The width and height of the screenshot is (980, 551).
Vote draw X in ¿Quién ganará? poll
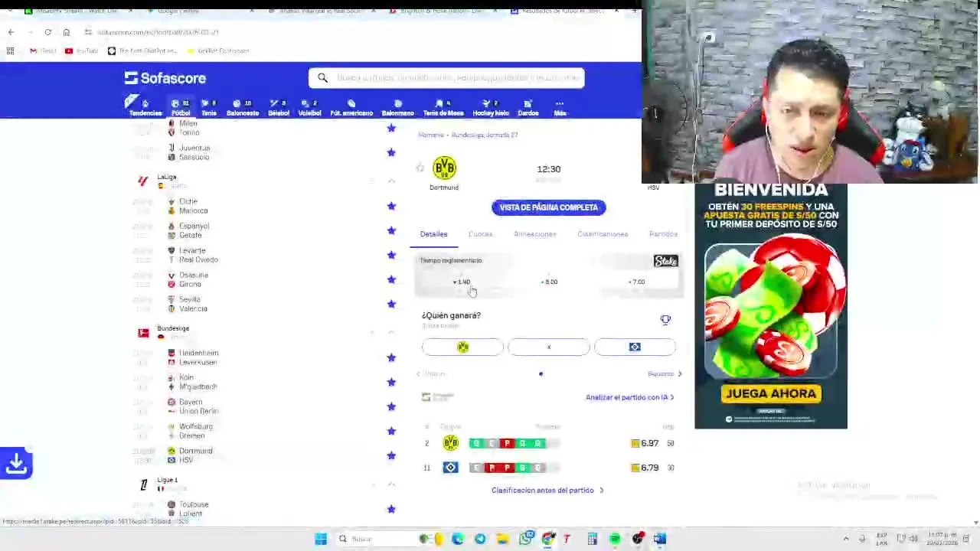549,347
